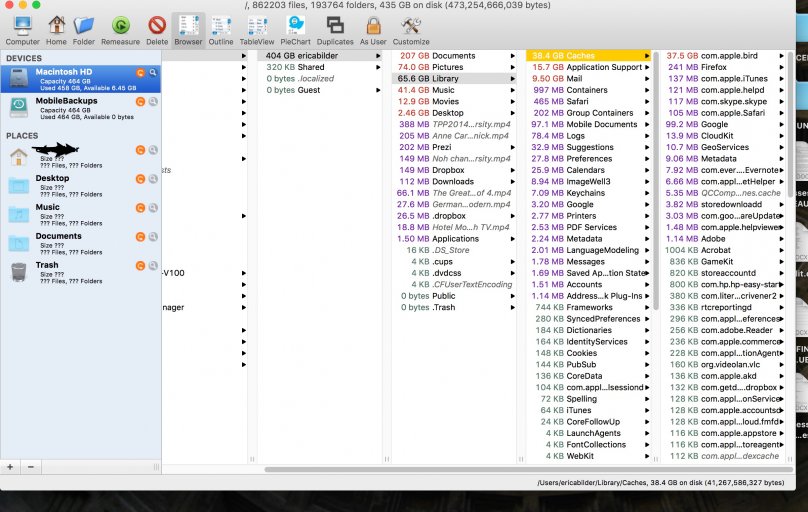The image size is (808, 512).
Task: Expand the Library folder arrow
Action: (513, 78)
